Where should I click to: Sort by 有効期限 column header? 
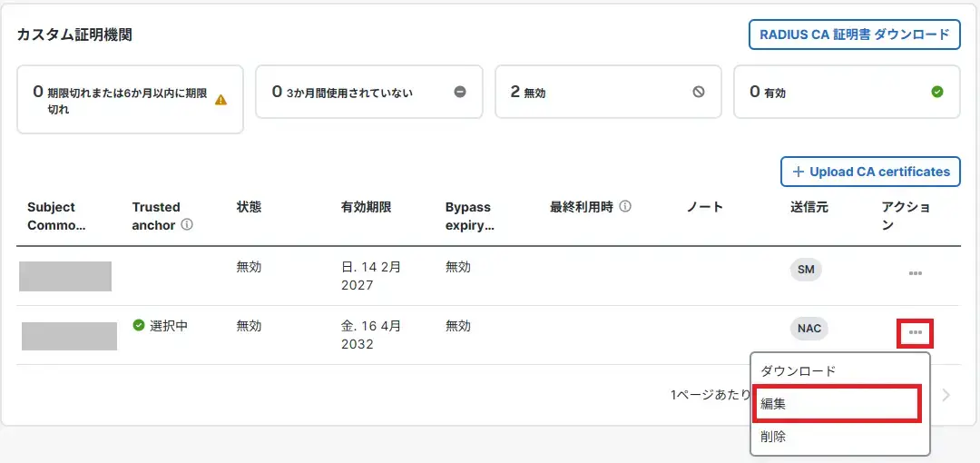[x=366, y=207]
